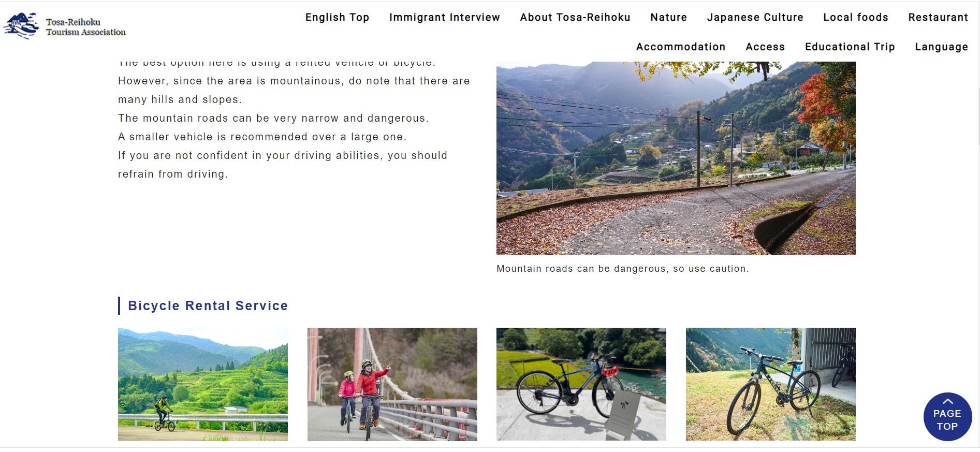Open the English Top menu item
This screenshot has height=452, width=980.
[337, 17]
